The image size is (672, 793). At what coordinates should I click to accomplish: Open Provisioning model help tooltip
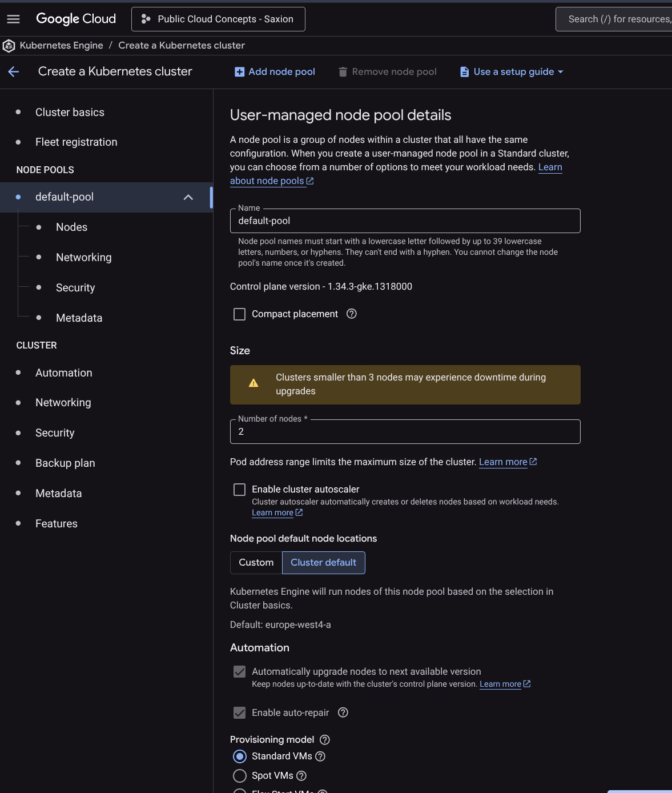tap(324, 739)
